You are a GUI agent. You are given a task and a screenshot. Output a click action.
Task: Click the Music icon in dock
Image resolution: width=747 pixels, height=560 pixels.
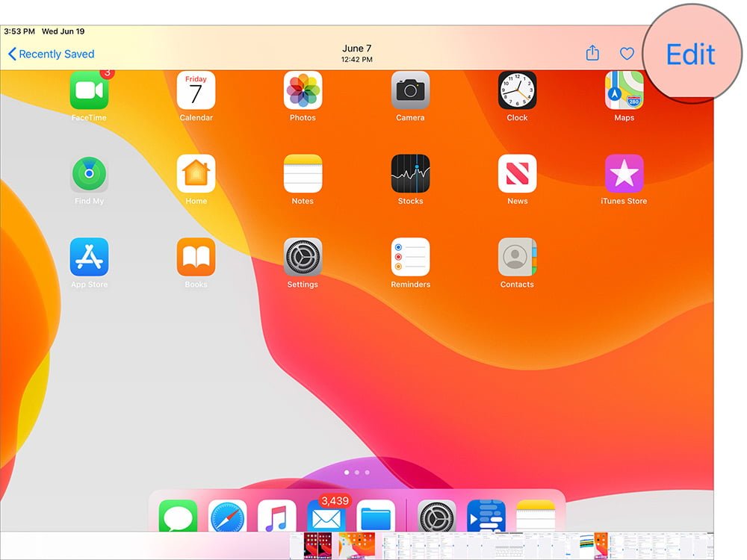pyautogui.click(x=277, y=516)
